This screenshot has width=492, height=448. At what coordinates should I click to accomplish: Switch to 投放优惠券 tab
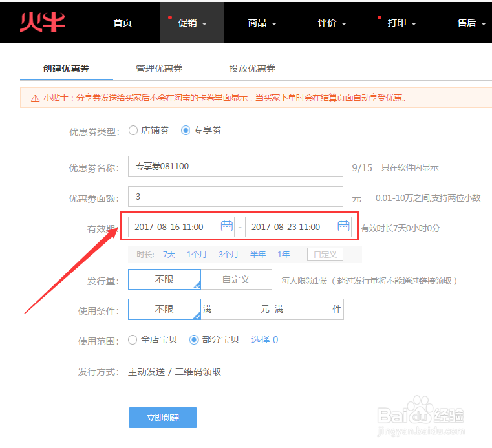[x=252, y=69]
